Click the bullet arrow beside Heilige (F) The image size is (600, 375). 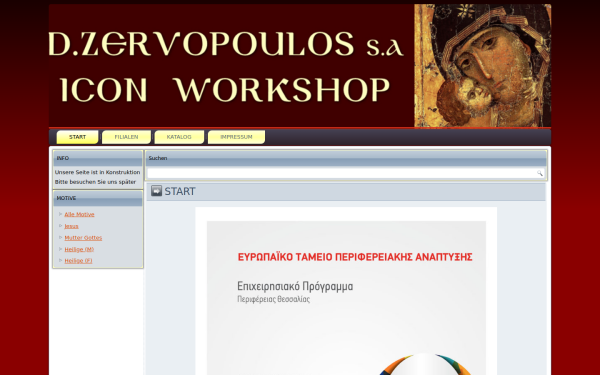pyautogui.click(x=60, y=260)
